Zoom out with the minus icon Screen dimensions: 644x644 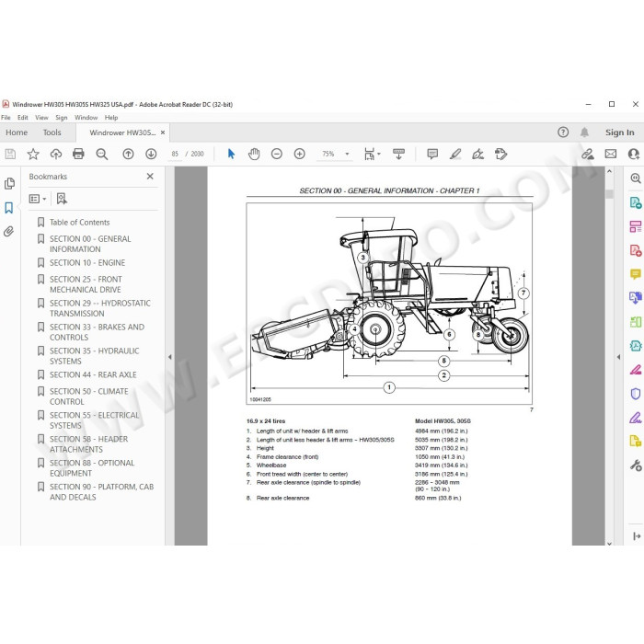click(x=277, y=154)
